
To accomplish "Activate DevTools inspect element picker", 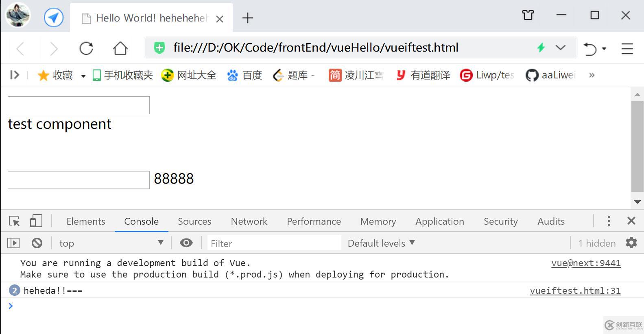I will click(x=14, y=221).
